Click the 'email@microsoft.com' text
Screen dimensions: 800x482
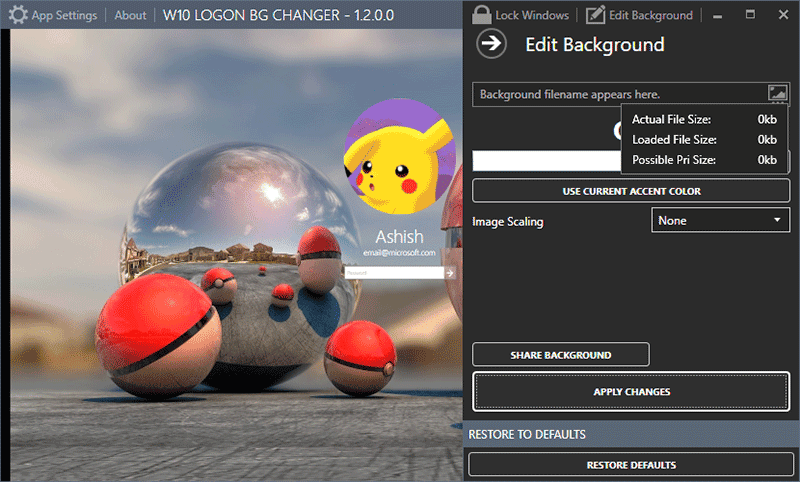coord(399,252)
